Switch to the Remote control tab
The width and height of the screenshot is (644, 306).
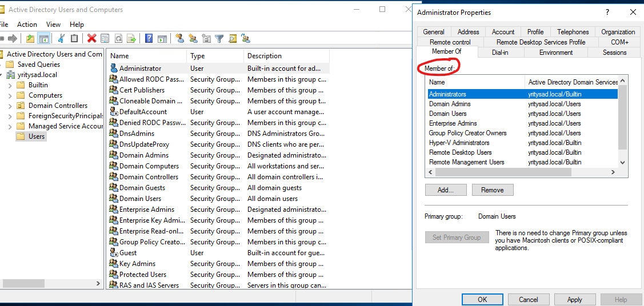[x=450, y=42]
